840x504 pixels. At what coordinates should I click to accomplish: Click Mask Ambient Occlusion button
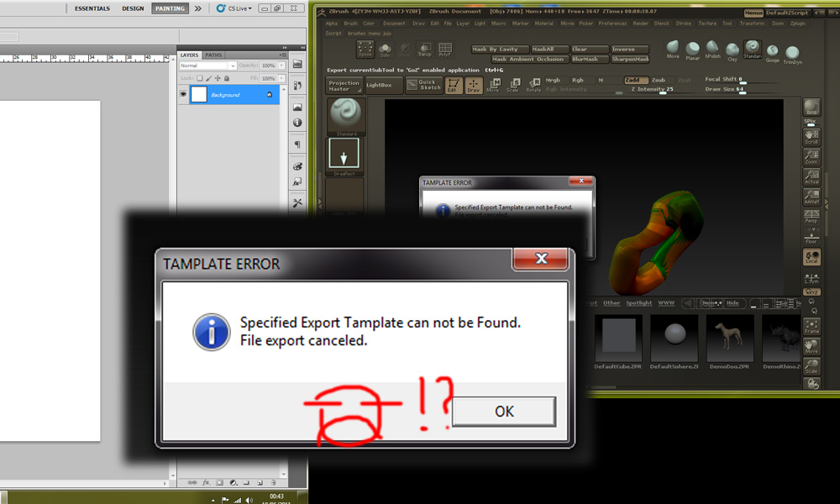pyautogui.click(x=528, y=59)
